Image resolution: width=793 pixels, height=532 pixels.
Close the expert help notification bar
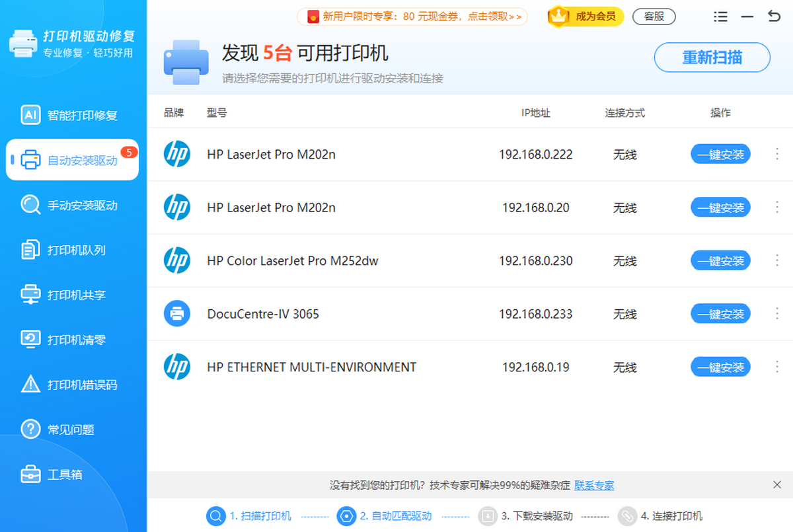point(777,484)
